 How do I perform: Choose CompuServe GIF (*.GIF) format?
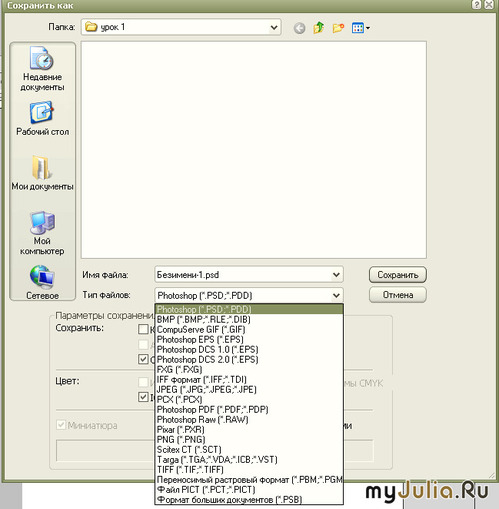click(249, 329)
